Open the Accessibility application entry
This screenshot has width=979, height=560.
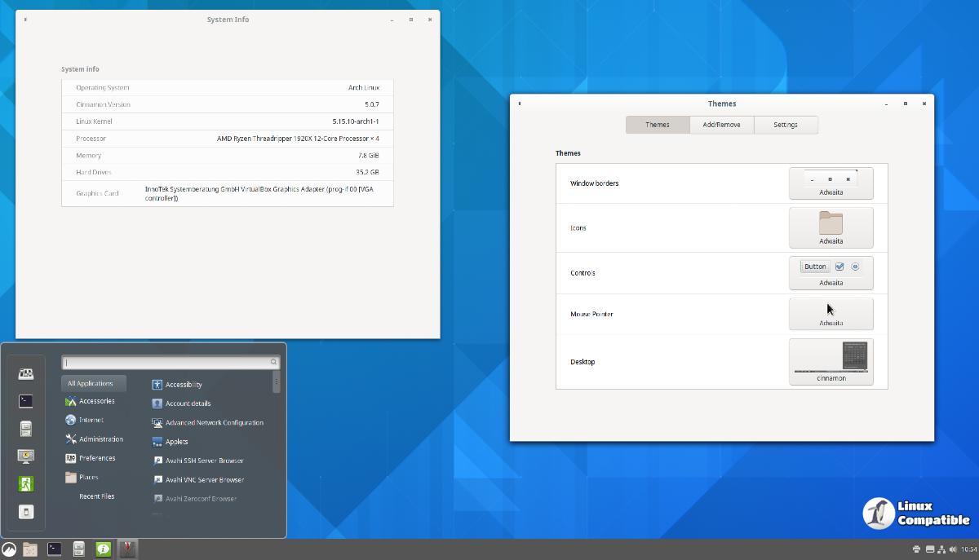183,385
